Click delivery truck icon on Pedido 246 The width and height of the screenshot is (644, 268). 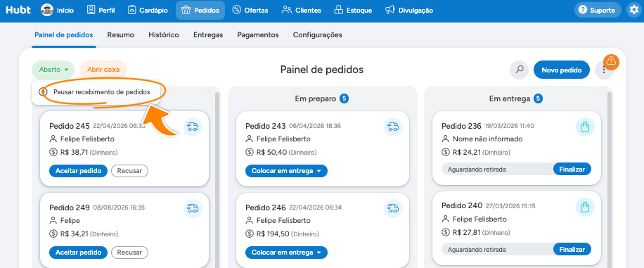(x=393, y=208)
